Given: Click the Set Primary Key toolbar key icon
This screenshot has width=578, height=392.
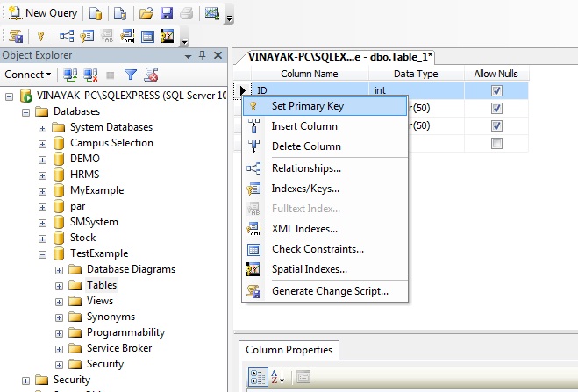Looking at the screenshot, I should [x=40, y=37].
